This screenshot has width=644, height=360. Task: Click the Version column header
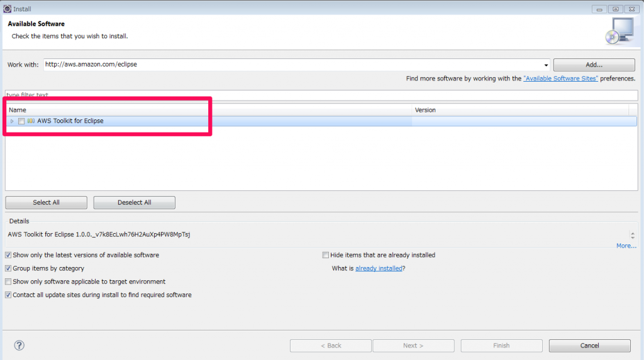[x=520, y=110]
